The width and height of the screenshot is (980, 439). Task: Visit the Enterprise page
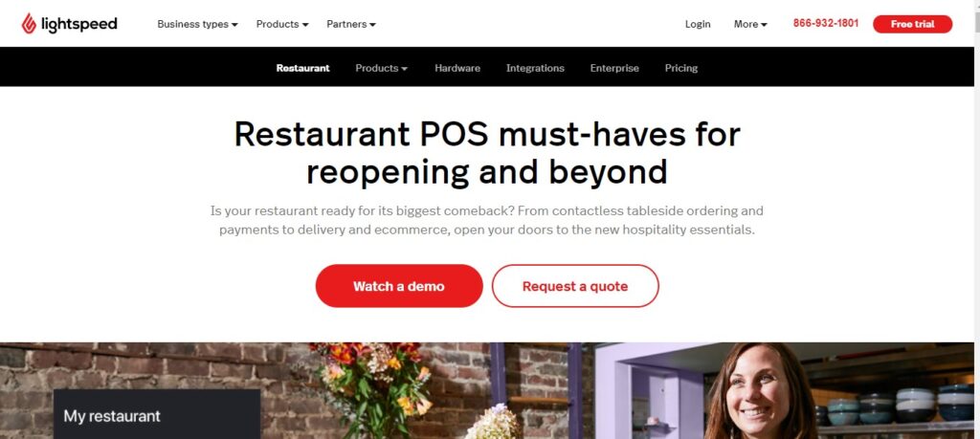[614, 68]
